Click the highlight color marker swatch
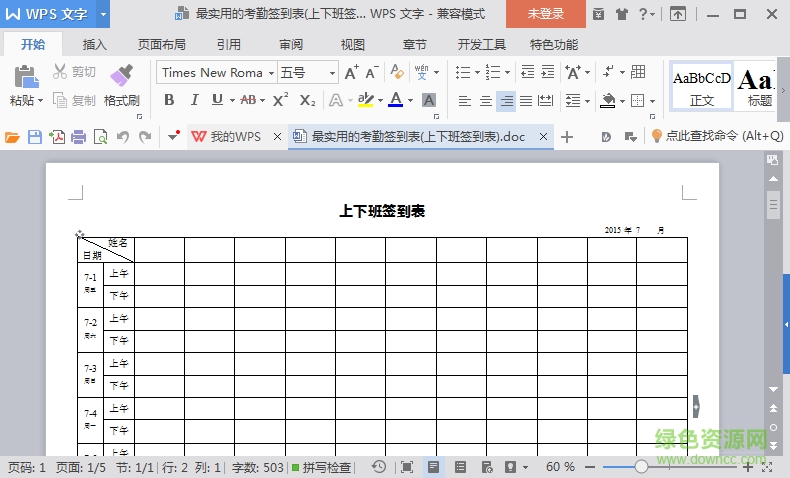The width and height of the screenshot is (790, 478). coord(366,100)
